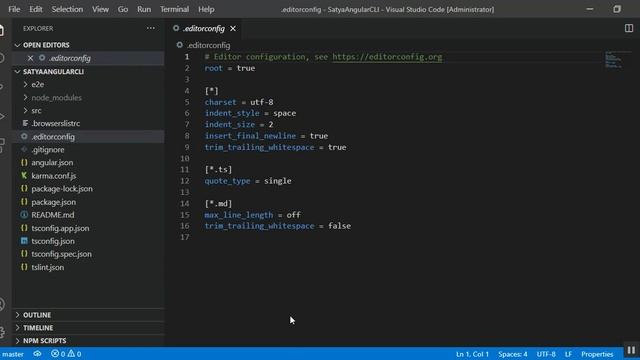
Task: Change language mode via Properties
Action: pyautogui.click(x=597, y=354)
